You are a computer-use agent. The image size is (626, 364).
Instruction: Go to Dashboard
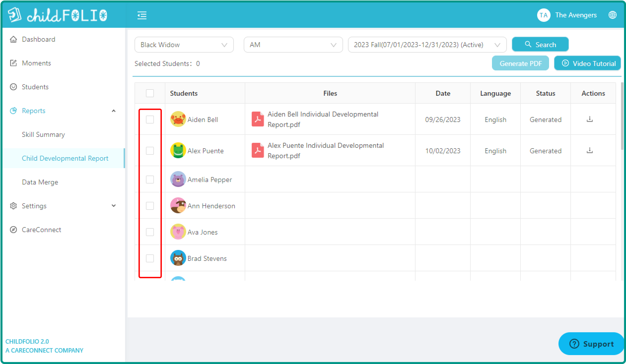(38, 39)
